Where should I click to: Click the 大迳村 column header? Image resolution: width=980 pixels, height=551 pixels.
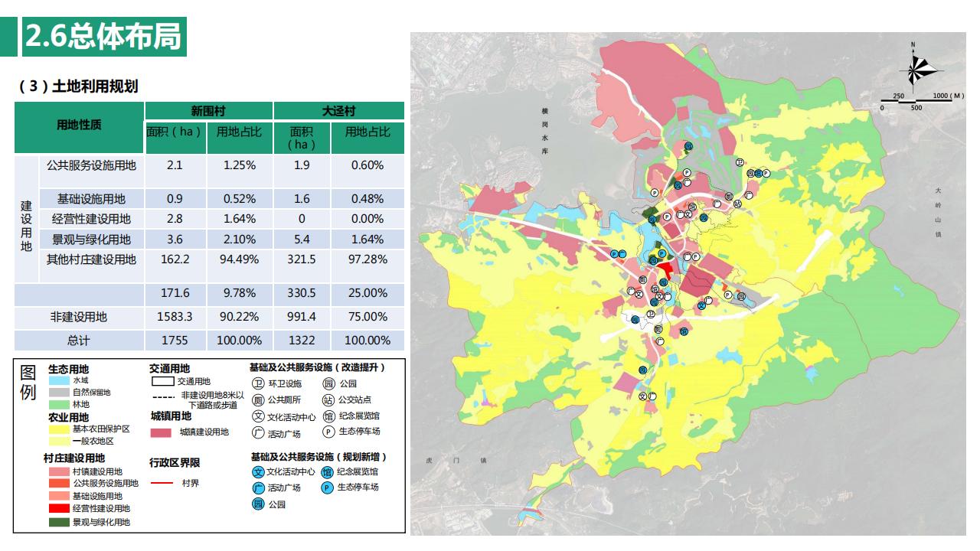pos(338,111)
